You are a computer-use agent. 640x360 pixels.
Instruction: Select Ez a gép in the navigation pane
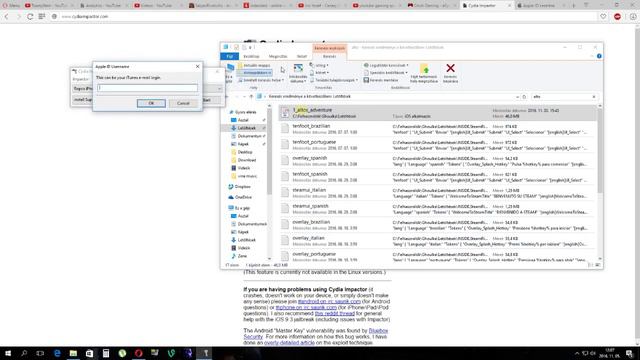(242, 208)
